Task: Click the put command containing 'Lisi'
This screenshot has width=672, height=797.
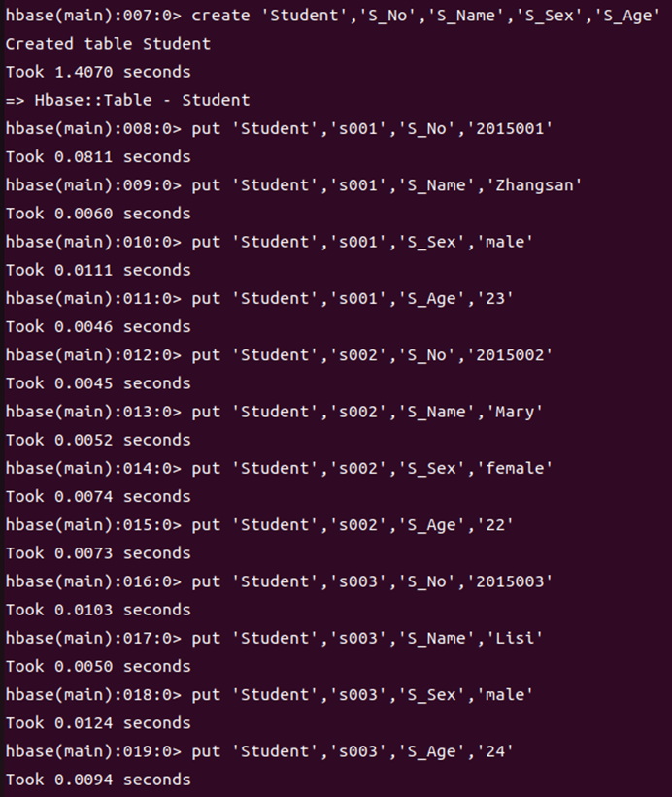Action: point(275,639)
